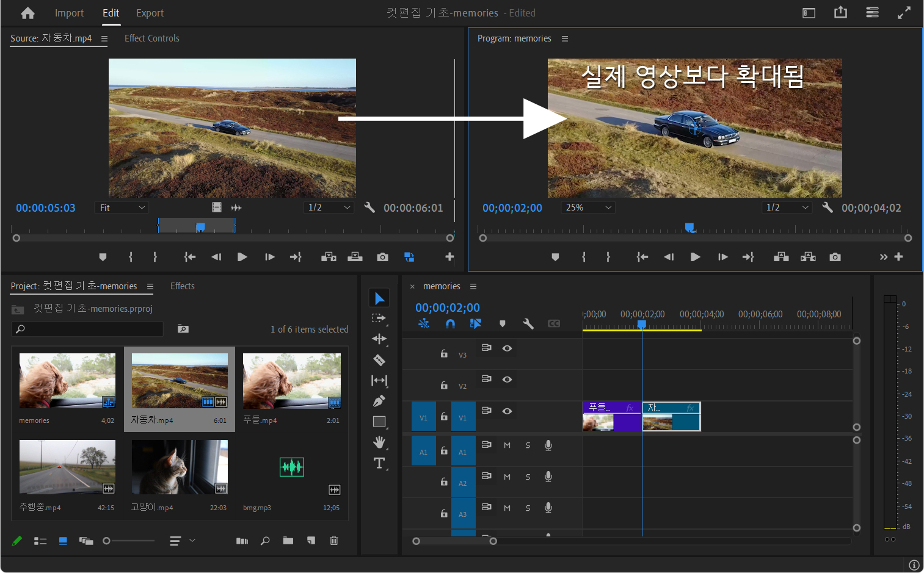
Task: Open the Effects panel tab
Action: [x=182, y=286]
